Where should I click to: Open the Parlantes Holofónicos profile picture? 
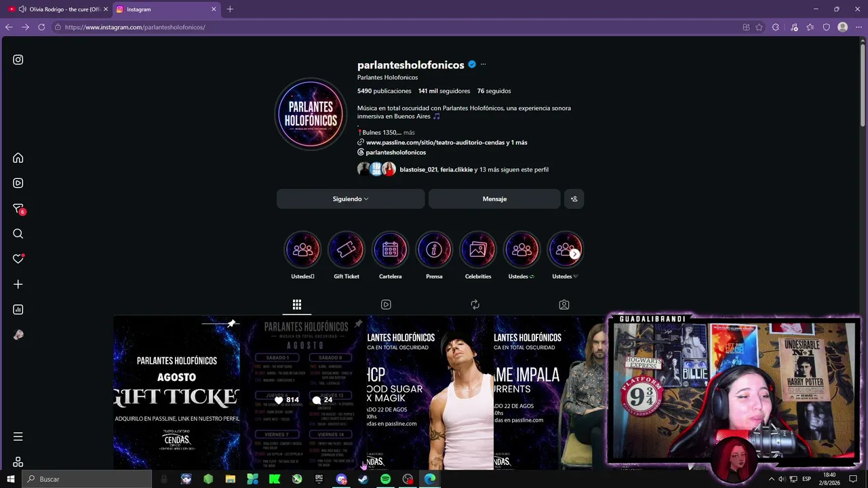[311, 113]
